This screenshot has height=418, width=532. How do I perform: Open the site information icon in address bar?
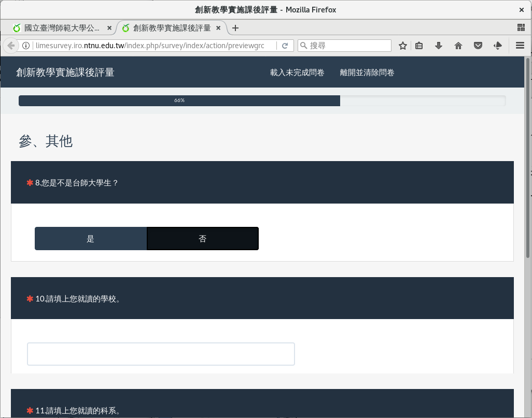pyautogui.click(x=26, y=46)
